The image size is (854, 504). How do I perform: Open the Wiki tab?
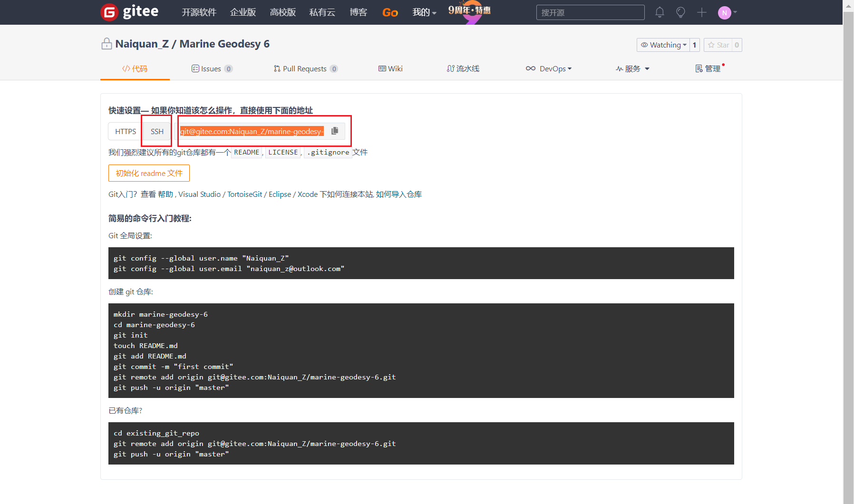[x=390, y=68]
